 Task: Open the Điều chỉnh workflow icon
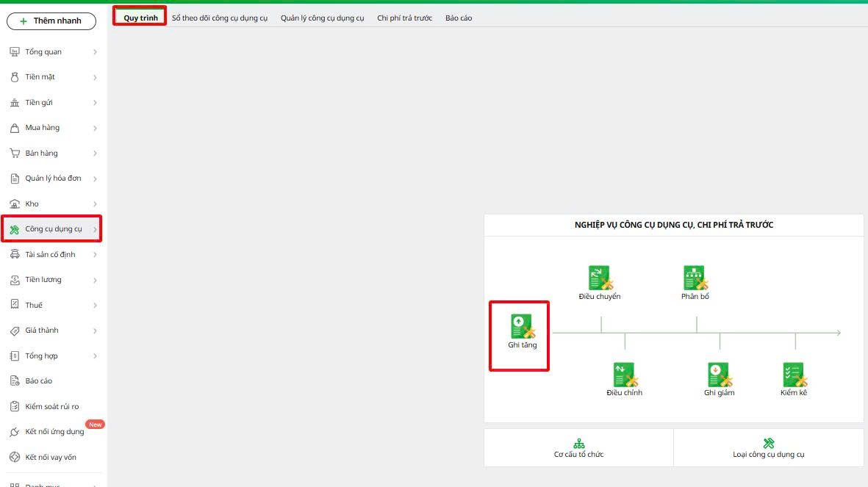point(625,374)
